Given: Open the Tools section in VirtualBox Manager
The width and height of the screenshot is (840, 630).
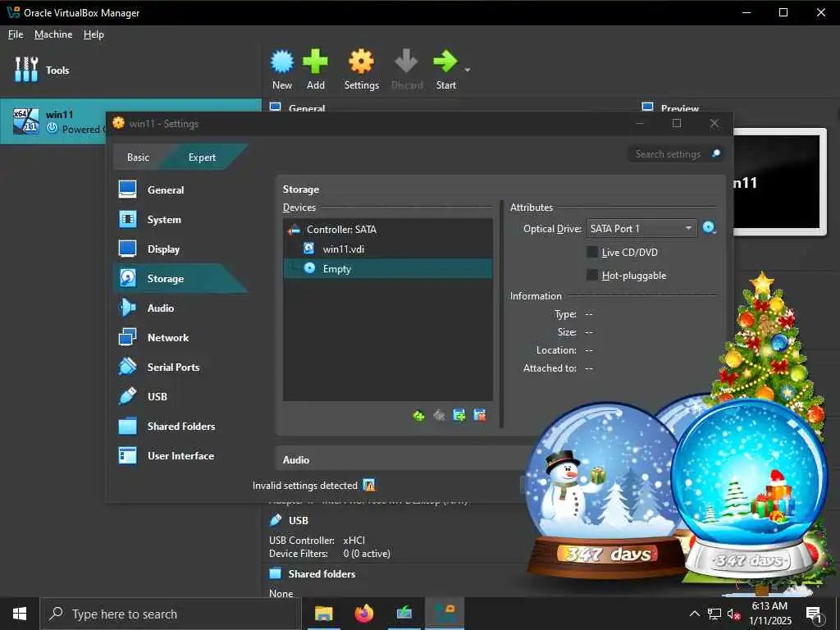Looking at the screenshot, I should [x=42, y=71].
